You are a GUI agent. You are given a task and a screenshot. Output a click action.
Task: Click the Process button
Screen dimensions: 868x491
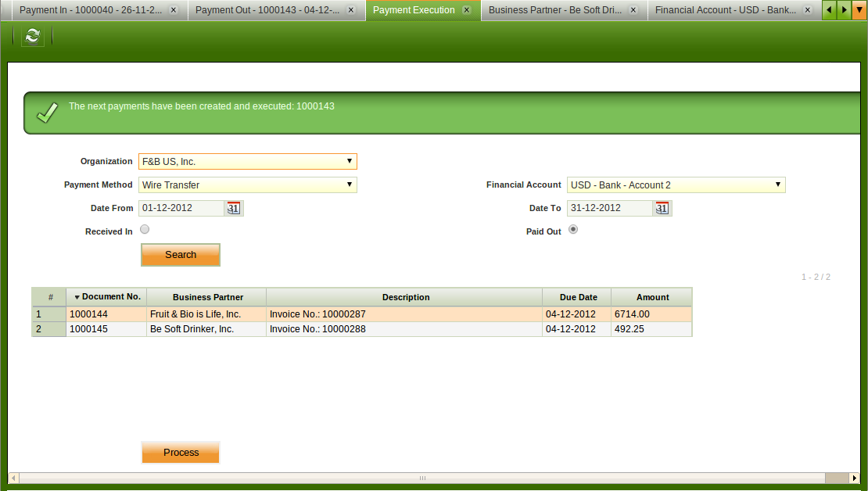181,453
